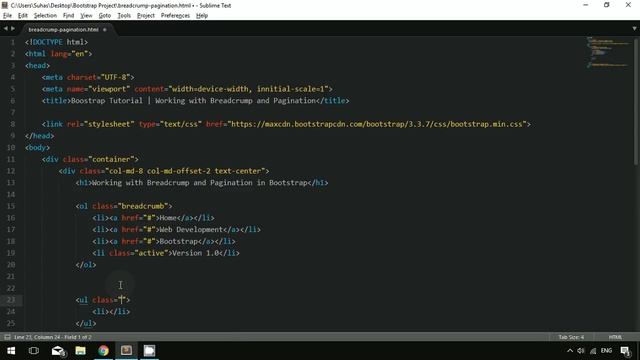
Task: Click the ENG language indicator
Action: coord(606,351)
